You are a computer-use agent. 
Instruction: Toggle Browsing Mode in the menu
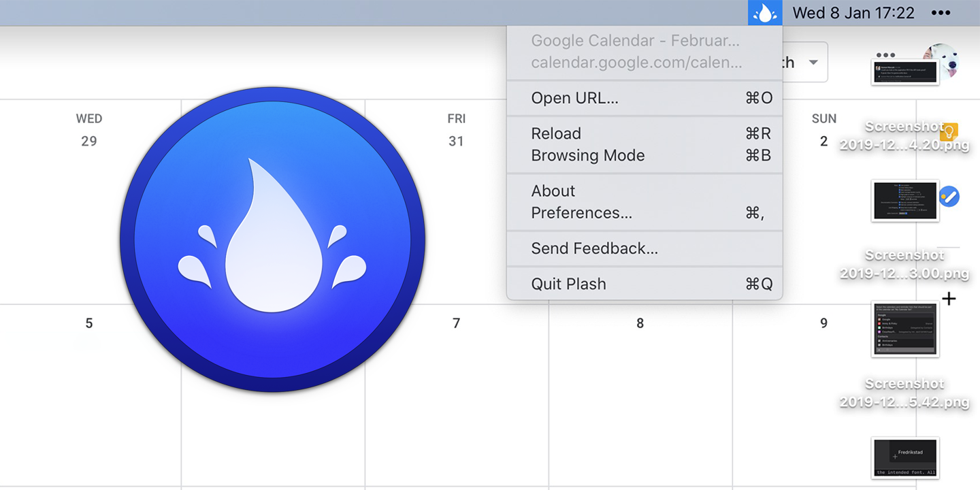[x=587, y=155]
